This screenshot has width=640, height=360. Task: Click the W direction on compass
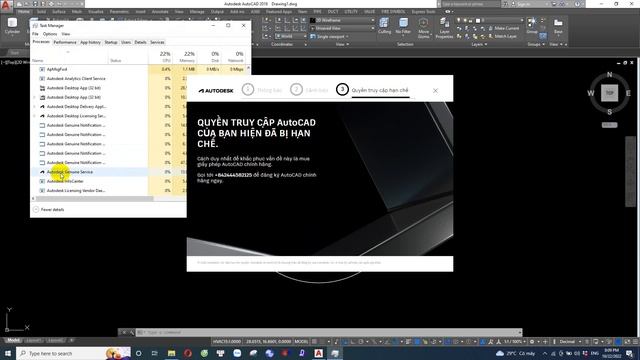(x=591, y=93)
